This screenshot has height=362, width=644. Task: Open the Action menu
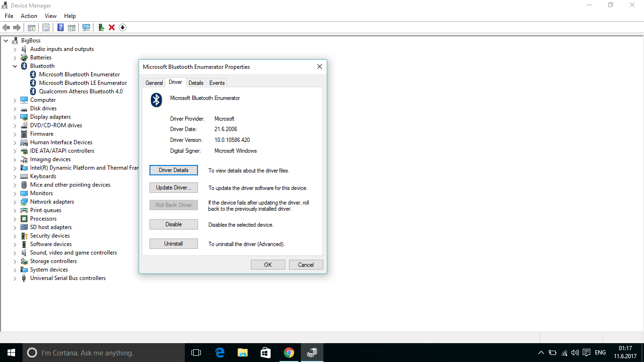pos(29,16)
